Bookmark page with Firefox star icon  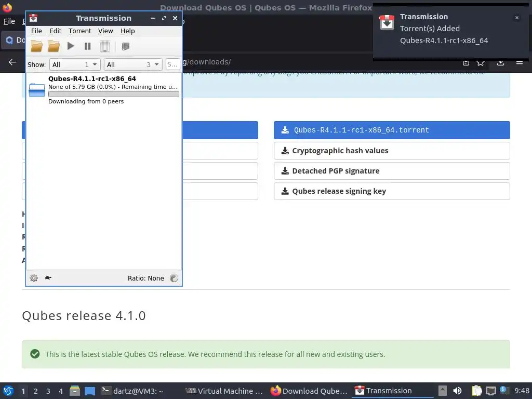[x=481, y=62]
